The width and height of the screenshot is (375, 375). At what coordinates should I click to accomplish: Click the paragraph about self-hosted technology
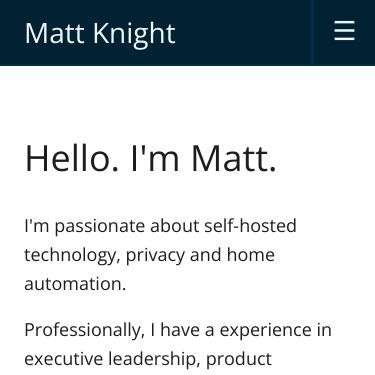(x=160, y=255)
